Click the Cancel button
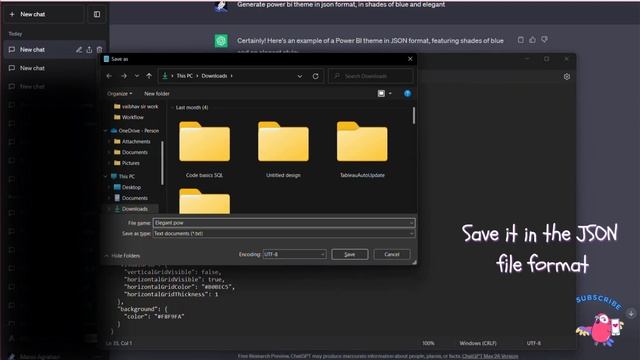640x360 pixels. pos(392,254)
